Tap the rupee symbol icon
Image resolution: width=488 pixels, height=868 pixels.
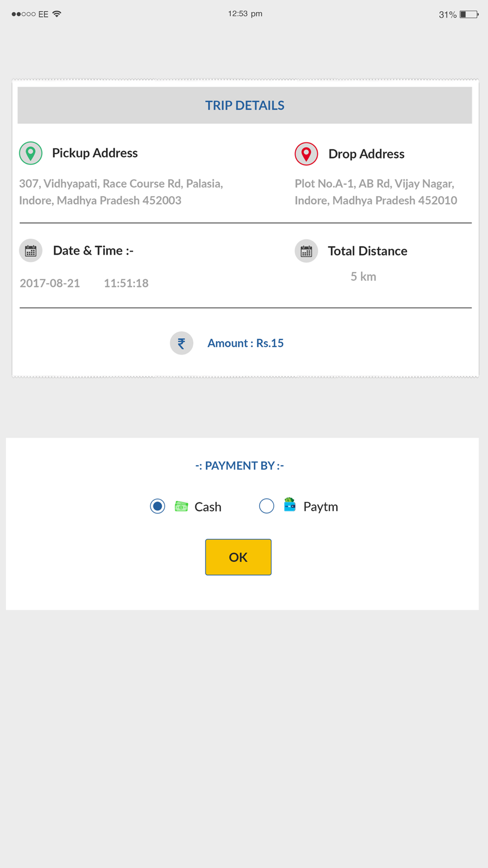(x=182, y=343)
